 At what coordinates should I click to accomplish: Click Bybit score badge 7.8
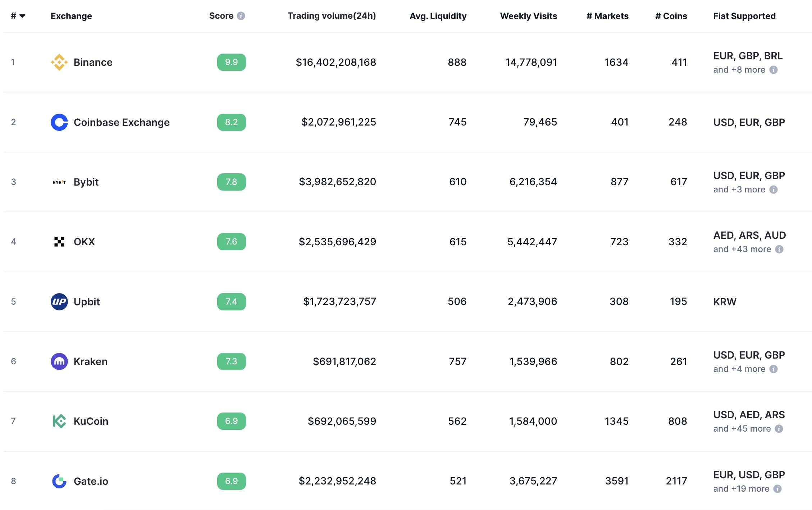point(232,182)
